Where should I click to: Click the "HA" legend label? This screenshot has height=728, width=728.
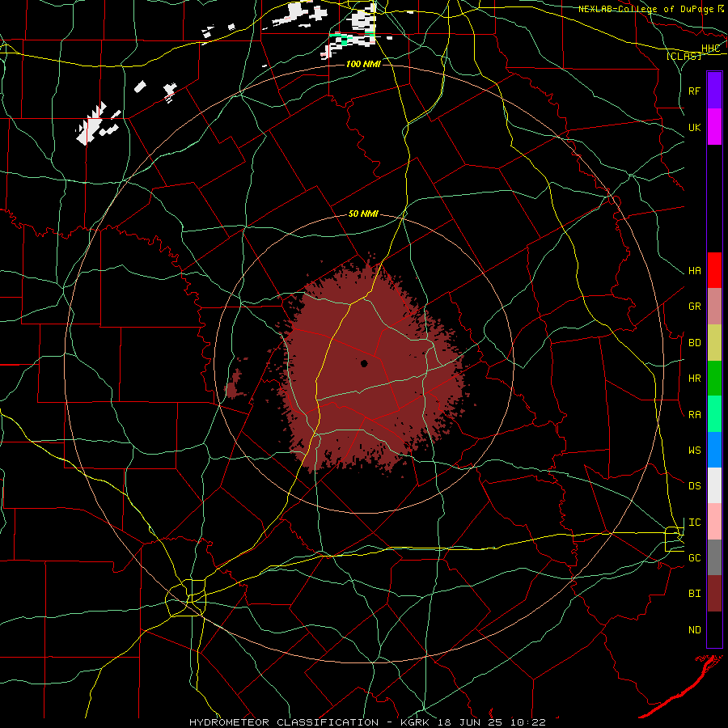pyautogui.click(x=695, y=271)
